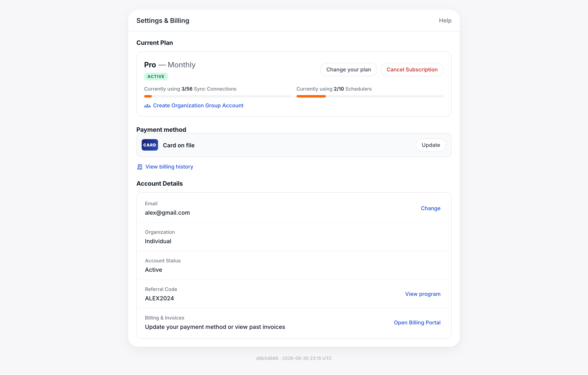Click the Individual organization value
This screenshot has width=588, height=375.
[158, 241]
